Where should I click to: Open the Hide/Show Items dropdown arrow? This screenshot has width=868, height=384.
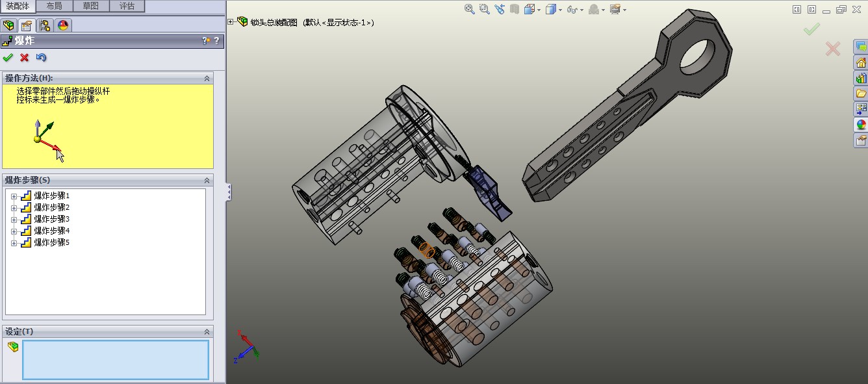click(x=581, y=10)
